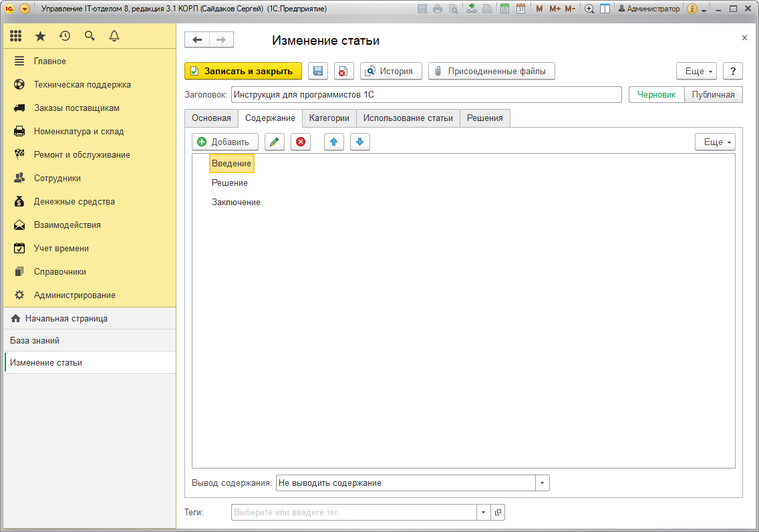Viewport: 759px width, 532px height.
Task: Open notifications bell icon
Action: tap(114, 36)
